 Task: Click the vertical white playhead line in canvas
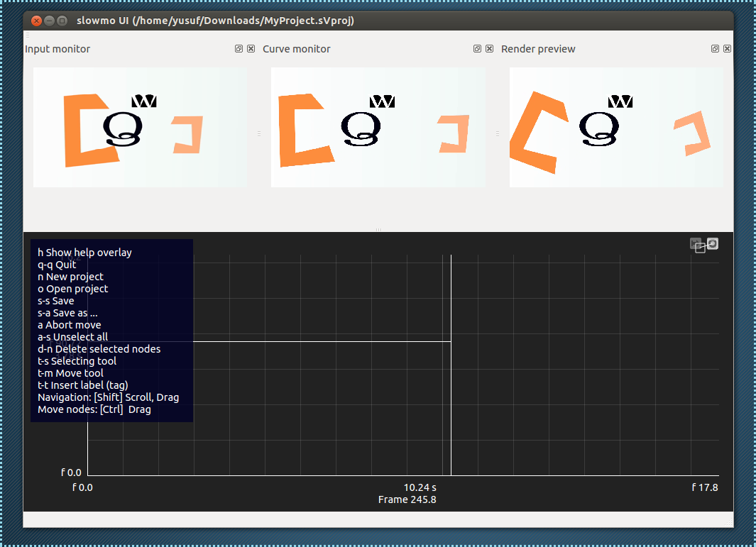point(451,365)
